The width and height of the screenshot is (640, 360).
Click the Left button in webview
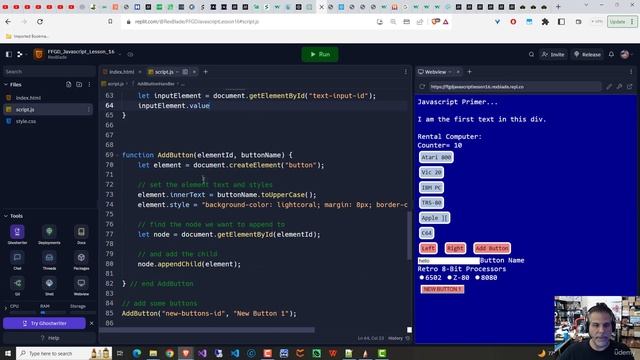coord(428,248)
